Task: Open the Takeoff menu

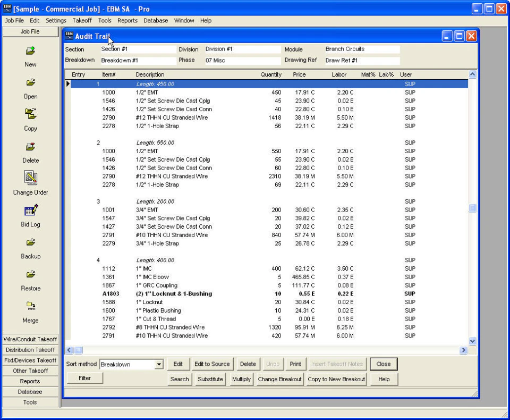Action: (x=82, y=21)
